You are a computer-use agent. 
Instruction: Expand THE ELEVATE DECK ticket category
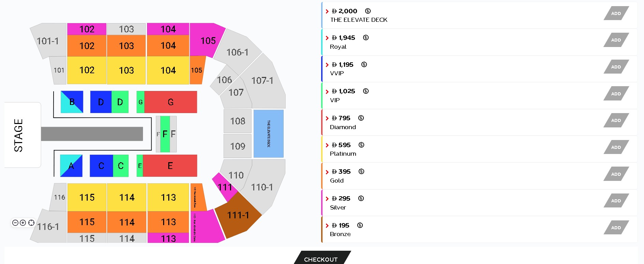[x=327, y=11]
